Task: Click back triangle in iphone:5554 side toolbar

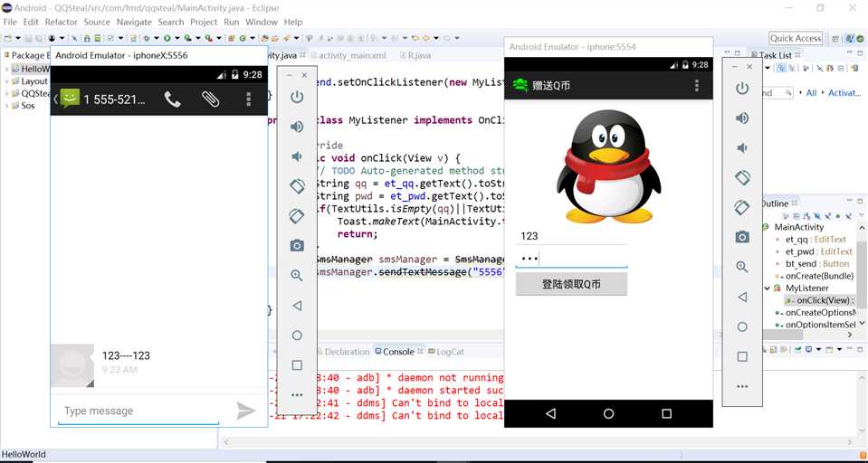Action: 742,297
